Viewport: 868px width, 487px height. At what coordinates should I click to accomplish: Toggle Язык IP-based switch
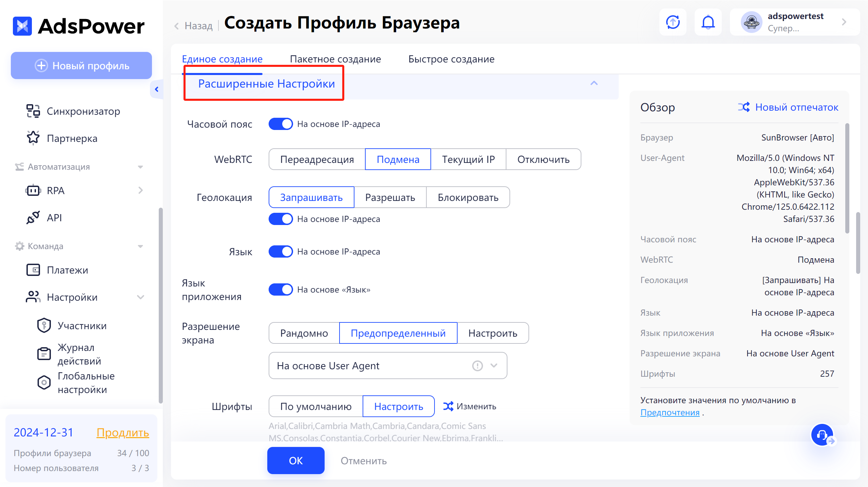click(x=281, y=251)
